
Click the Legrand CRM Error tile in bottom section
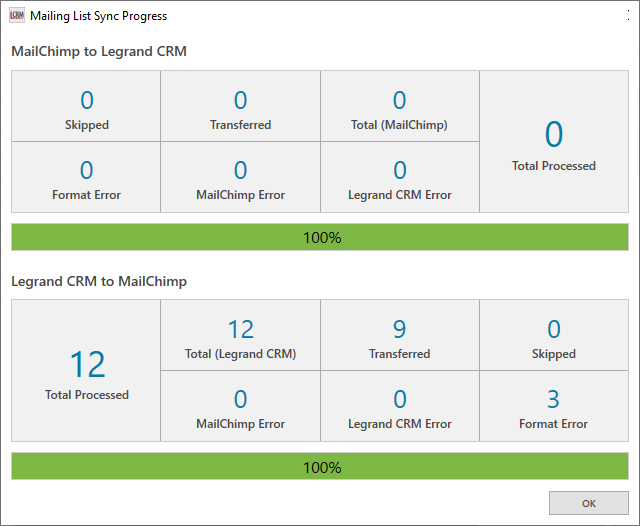click(399, 406)
